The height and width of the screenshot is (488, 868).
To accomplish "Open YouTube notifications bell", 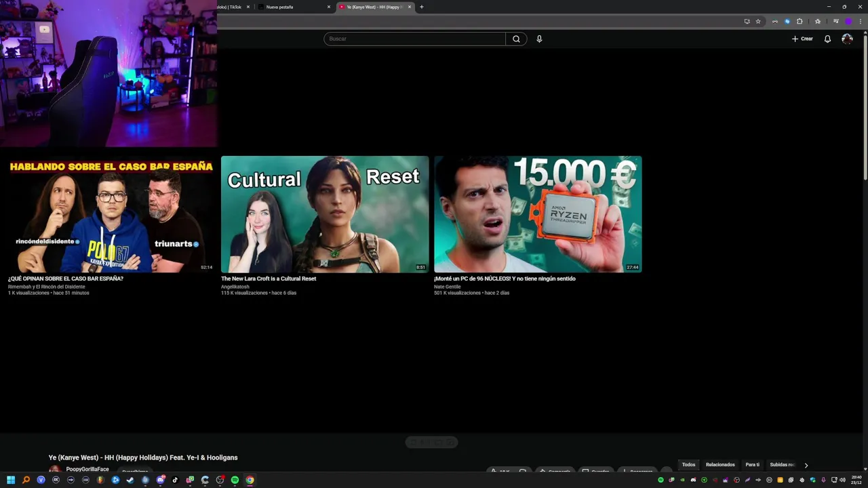I will coord(827,39).
